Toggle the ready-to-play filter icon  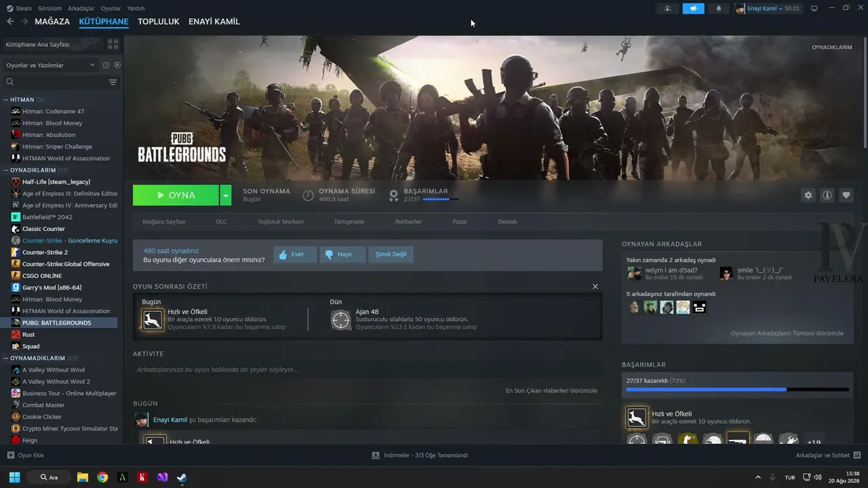(117, 65)
